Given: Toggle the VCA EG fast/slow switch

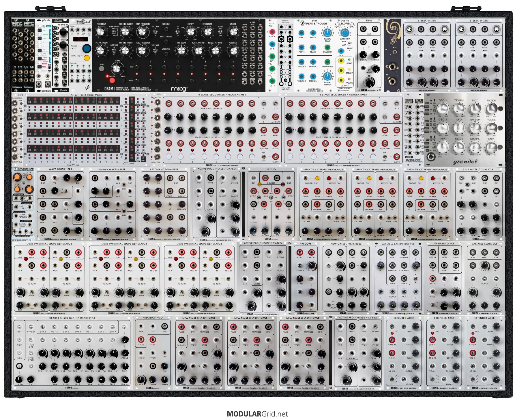Looking at the screenshot, I should pos(220,32).
